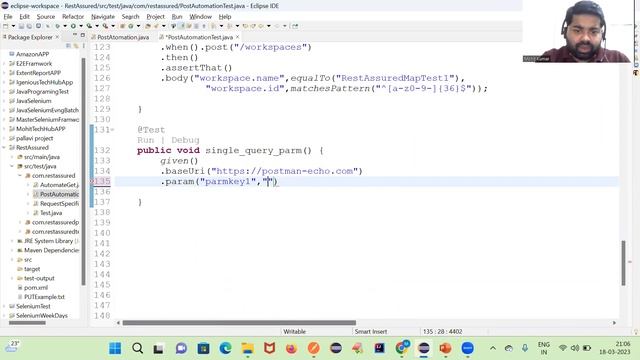Click Smart Insert status bar entry
This screenshot has height=360, width=640.
[371, 331]
